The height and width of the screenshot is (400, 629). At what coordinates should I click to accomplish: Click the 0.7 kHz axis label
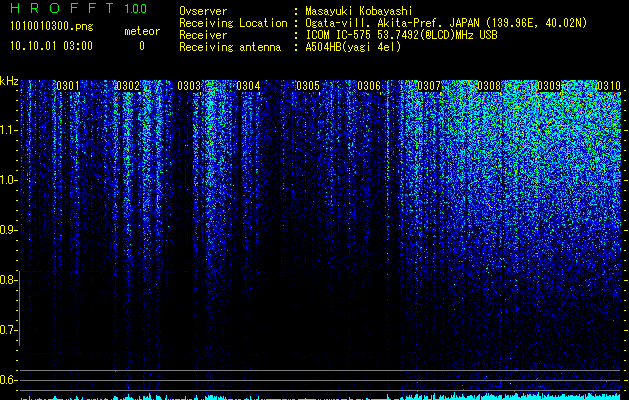[8, 330]
